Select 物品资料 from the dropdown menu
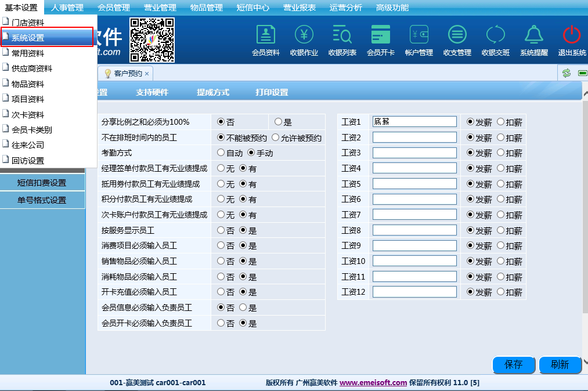Screen dimensions: 588x391 point(28,84)
